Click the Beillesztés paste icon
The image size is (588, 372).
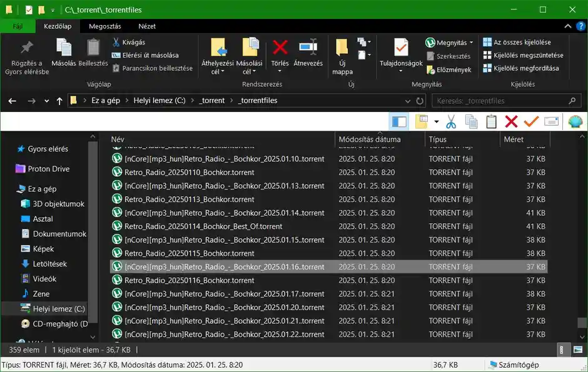[93, 48]
